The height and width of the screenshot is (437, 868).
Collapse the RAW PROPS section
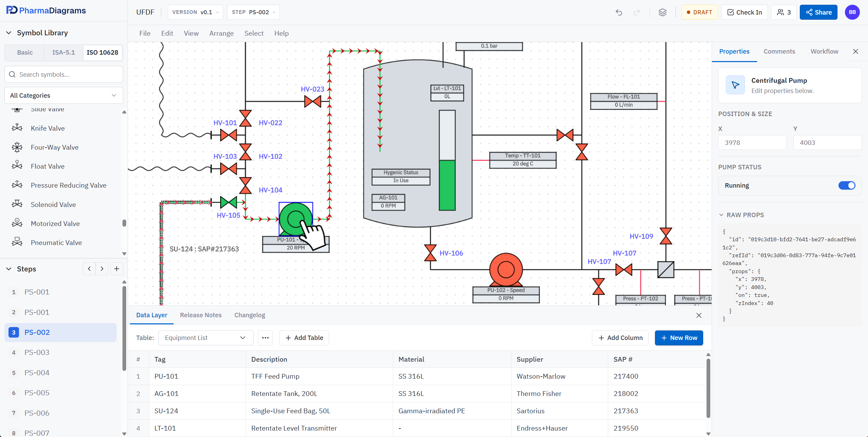[721, 215]
